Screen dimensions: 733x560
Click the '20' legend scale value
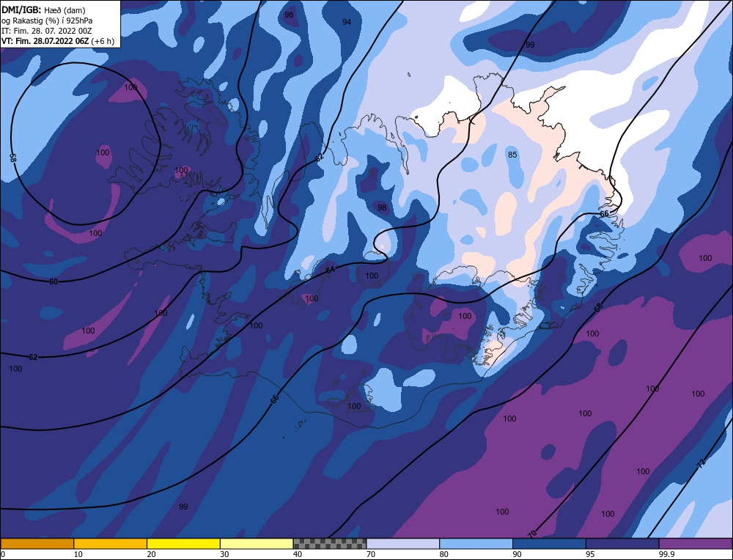[x=151, y=554]
